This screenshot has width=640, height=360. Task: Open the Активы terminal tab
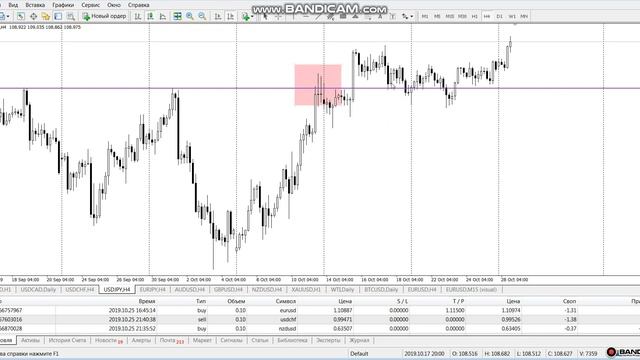[x=30, y=340]
